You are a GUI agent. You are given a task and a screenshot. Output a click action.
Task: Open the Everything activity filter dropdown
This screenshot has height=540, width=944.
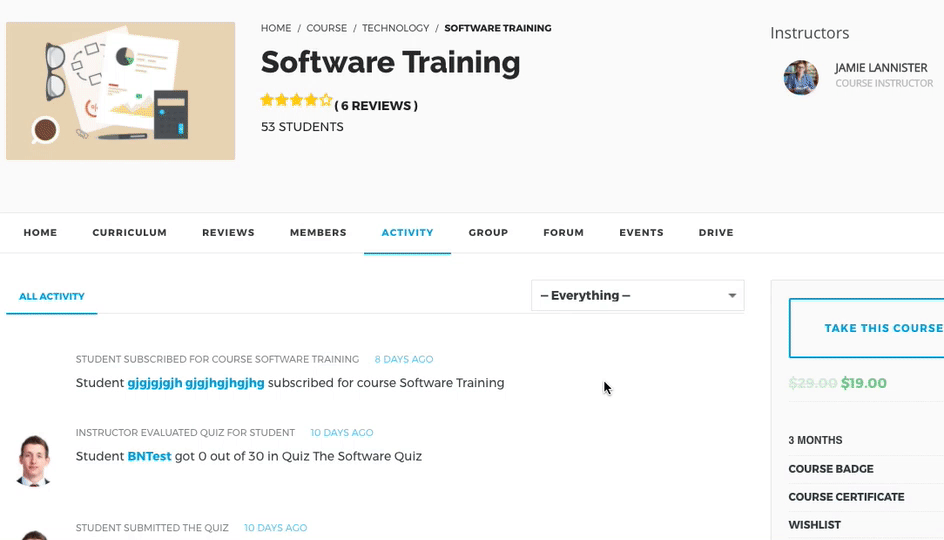coord(637,295)
